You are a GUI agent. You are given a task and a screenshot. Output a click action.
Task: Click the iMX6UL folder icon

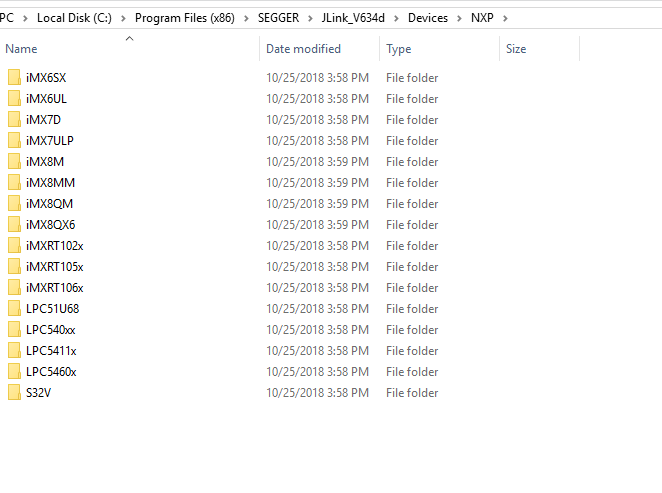click(x=14, y=98)
